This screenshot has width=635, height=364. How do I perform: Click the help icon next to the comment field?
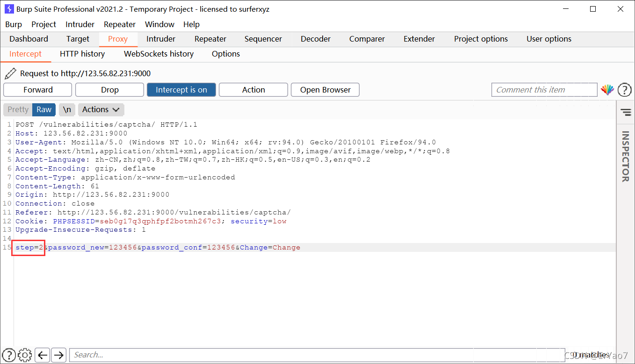625,90
